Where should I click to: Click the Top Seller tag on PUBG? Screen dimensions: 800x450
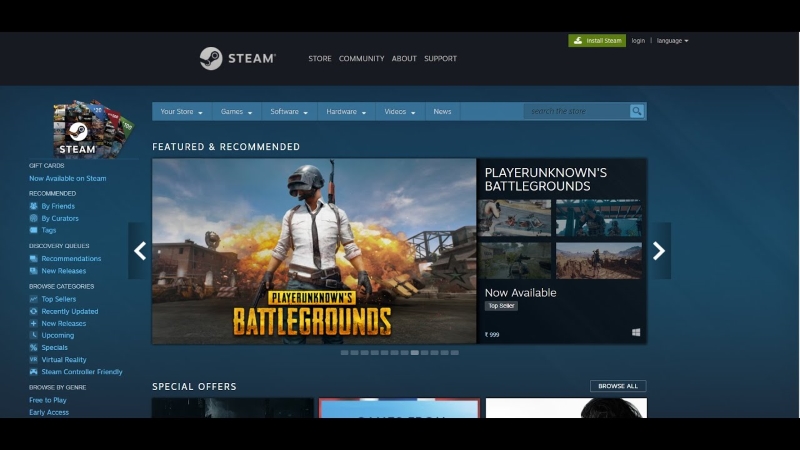pos(502,306)
